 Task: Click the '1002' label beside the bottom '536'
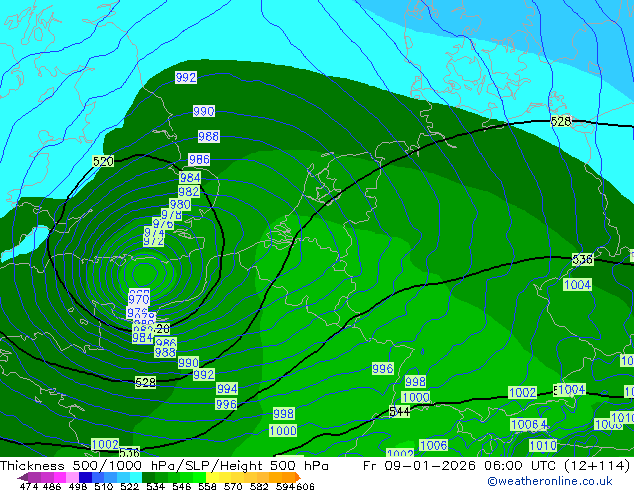tap(105, 444)
